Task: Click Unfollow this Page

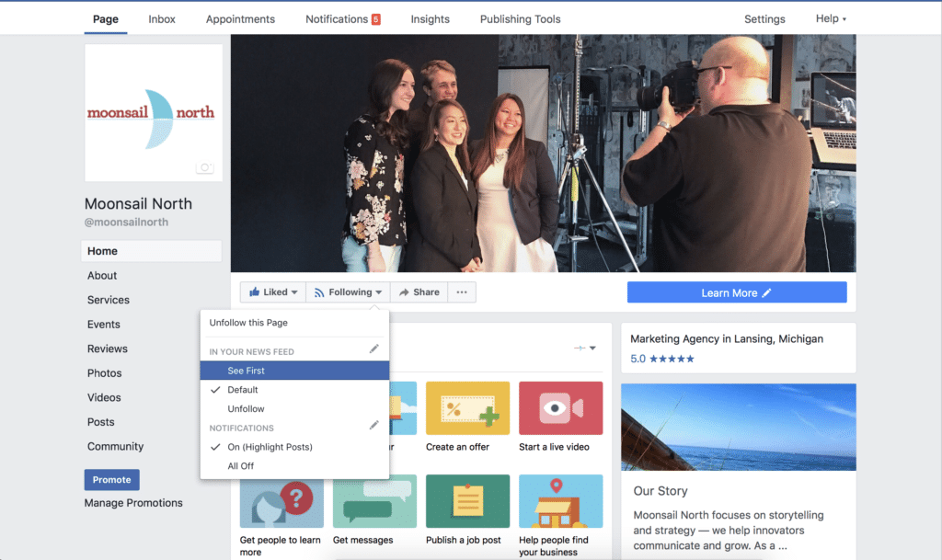Action: coord(248,323)
